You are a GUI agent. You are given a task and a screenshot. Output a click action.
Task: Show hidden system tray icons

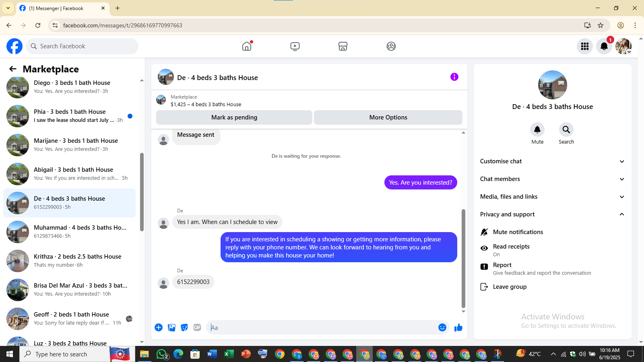(x=553, y=354)
